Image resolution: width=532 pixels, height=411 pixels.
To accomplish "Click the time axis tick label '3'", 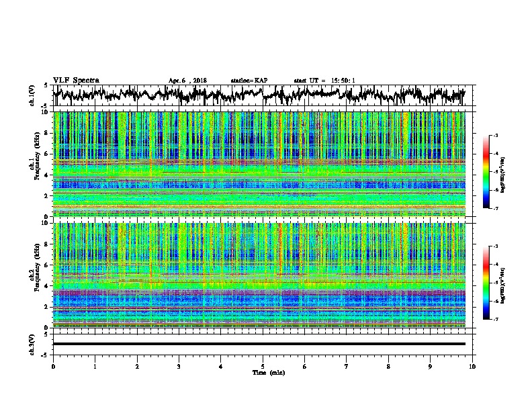I will [x=179, y=367].
